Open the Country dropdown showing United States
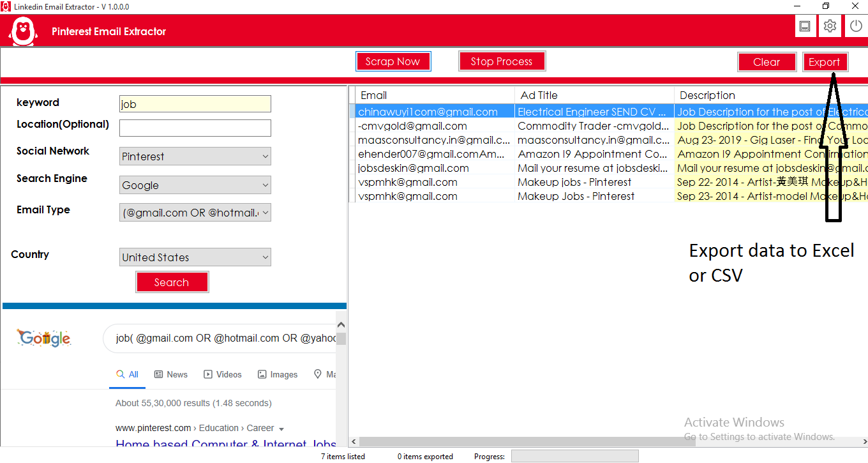 tap(195, 257)
